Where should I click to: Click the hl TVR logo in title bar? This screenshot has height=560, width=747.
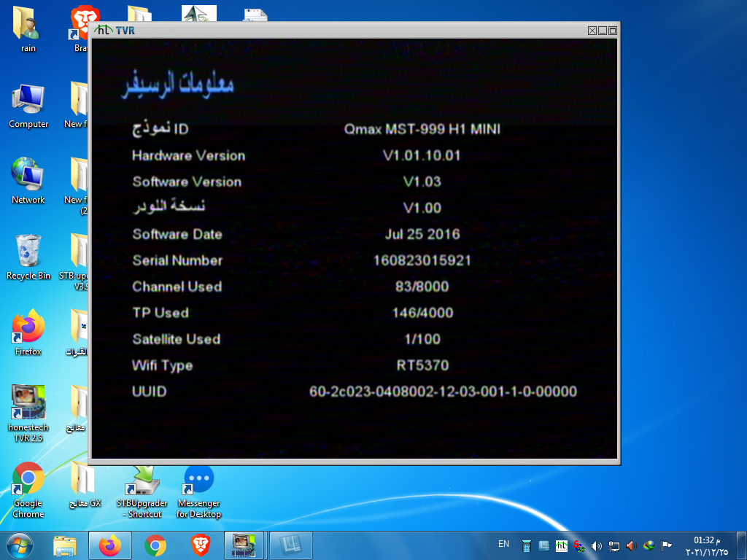(115, 30)
